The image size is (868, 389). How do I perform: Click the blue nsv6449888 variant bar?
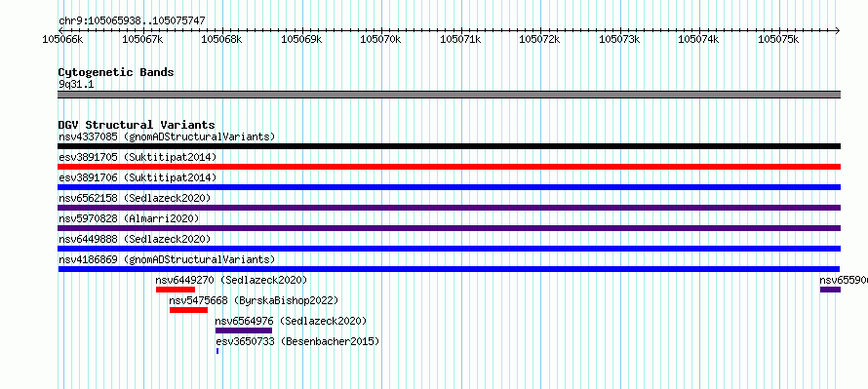(449, 249)
